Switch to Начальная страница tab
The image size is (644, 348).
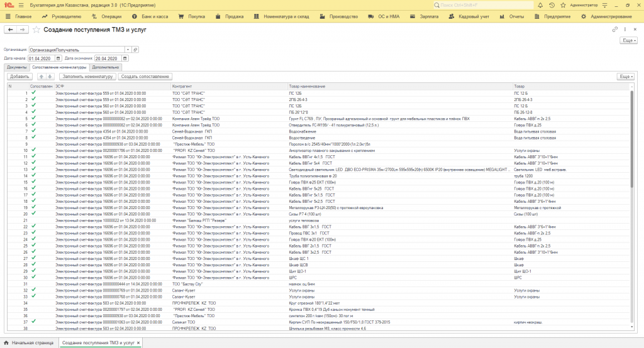tap(29, 343)
